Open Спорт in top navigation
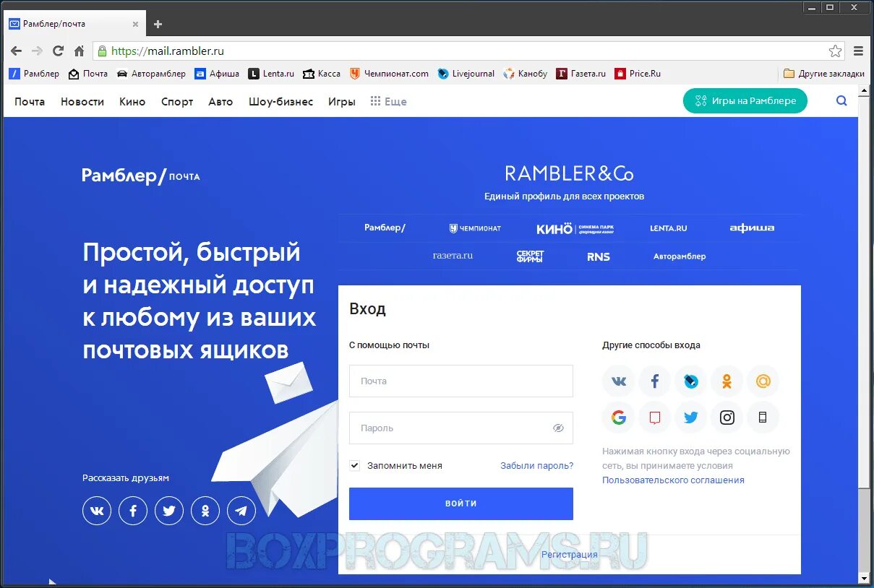The width and height of the screenshot is (874, 588). coord(177,102)
